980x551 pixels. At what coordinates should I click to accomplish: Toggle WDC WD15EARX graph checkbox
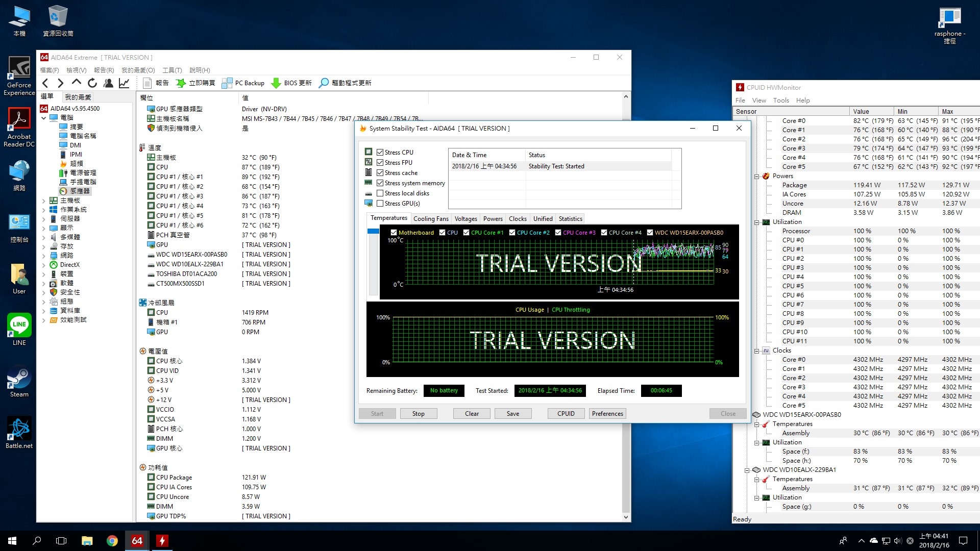pyautogui.click(x=650, y=232)
